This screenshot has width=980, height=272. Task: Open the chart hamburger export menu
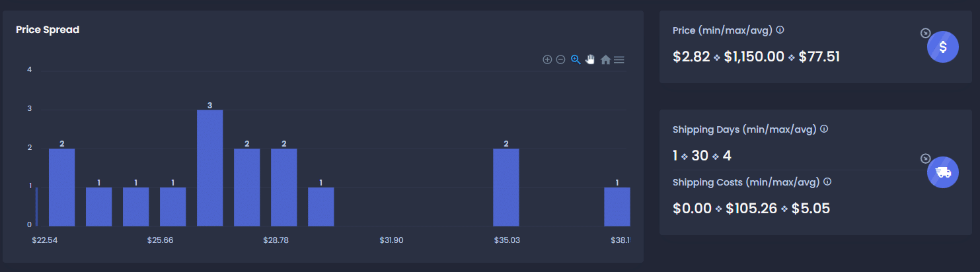pos(619,59)
